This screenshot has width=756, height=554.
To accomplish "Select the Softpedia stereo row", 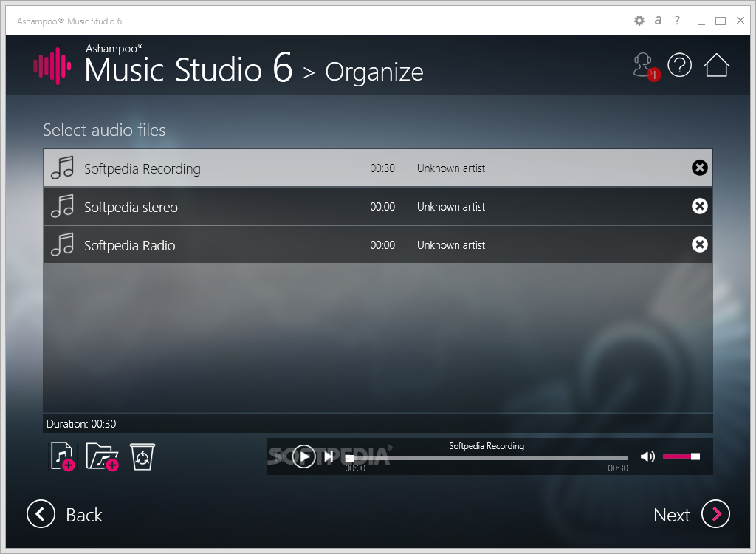I will tap(378, 207).
